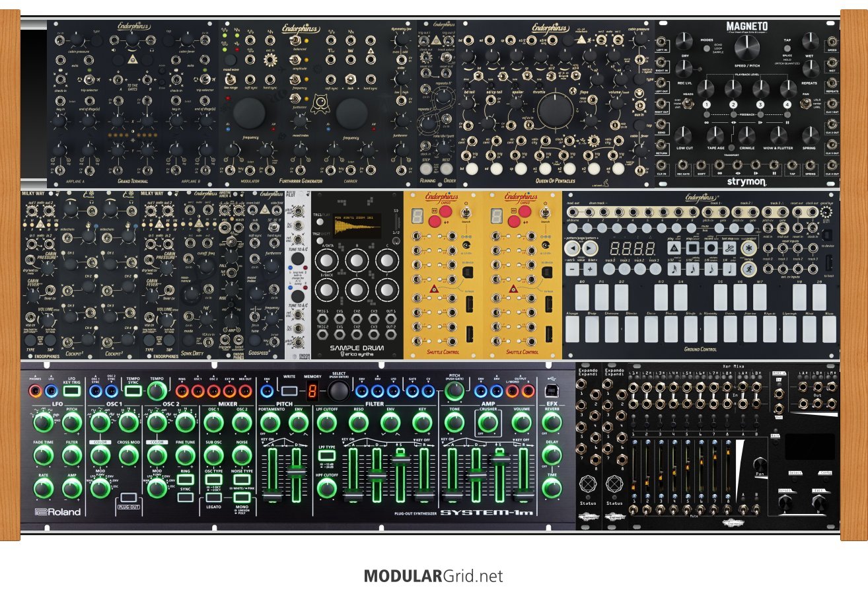The image size is (868, 590).
Task: Click the STEP button on Running Order
Action: tap(427, 167)
